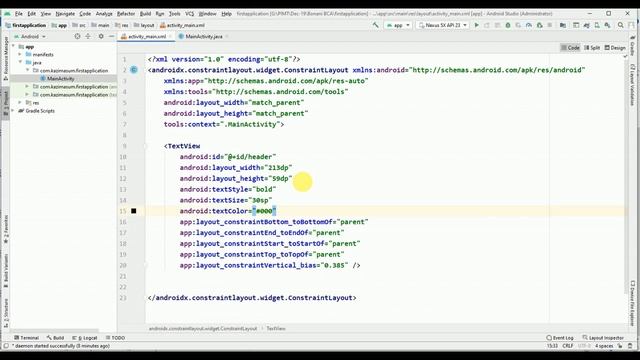Click the Make Project hammer icon
Image resolution: width=640 pixels, height=360 pixels.
(x=376, y=25)
